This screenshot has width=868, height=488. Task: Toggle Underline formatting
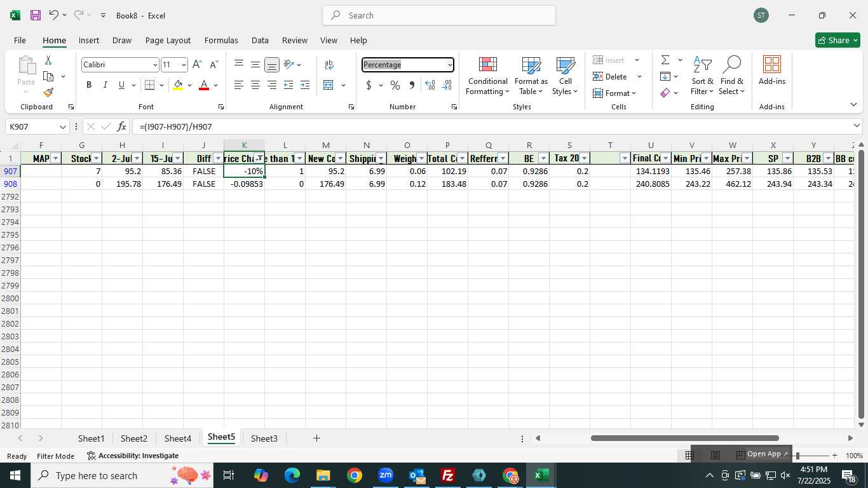pyautogui.click(x=121, y=85)
